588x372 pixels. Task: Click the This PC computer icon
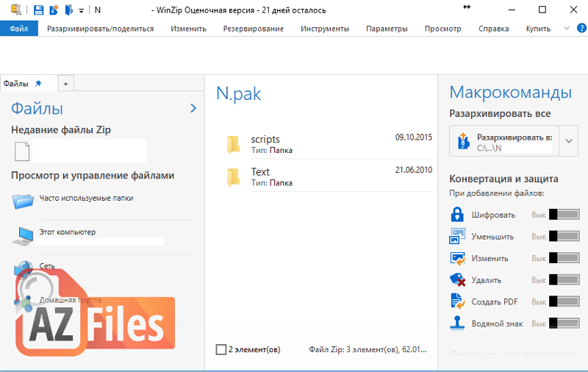[24, 236]
